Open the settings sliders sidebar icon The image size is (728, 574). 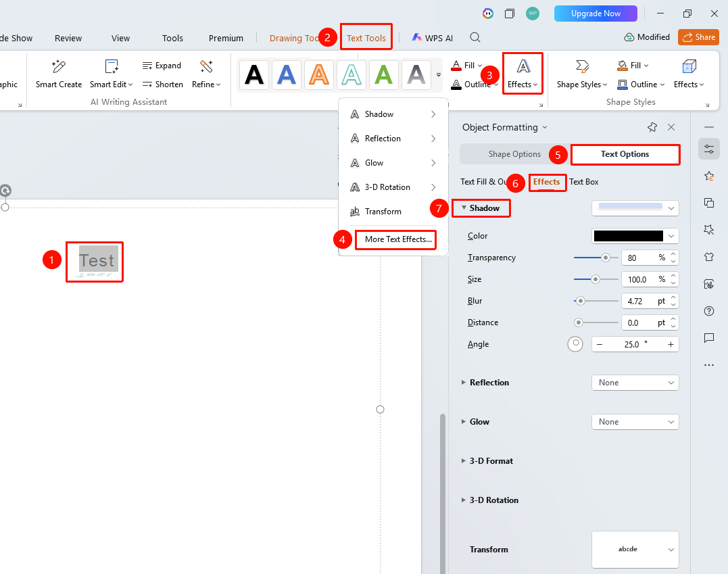click(709, 149)
